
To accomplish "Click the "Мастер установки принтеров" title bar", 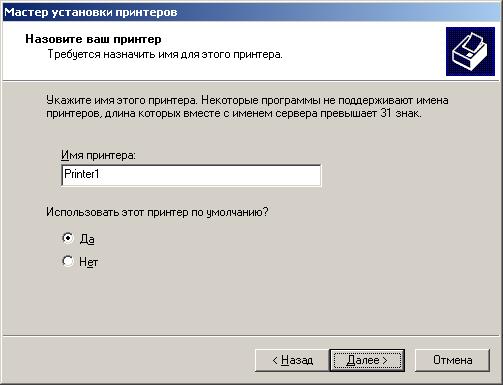I will 251,12.
